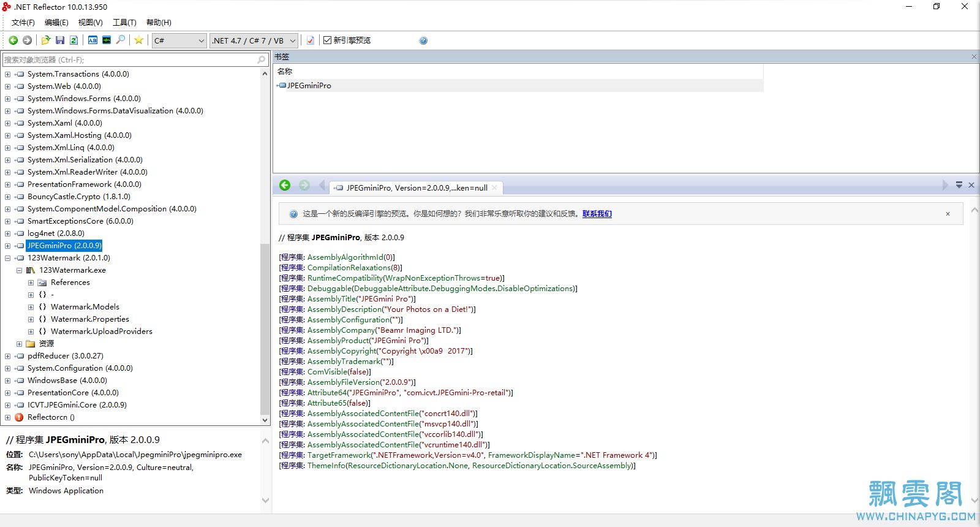Click the 联系我们 link
Image resolution: width=980 pixels, height=527 pixels.
(597, 214)
